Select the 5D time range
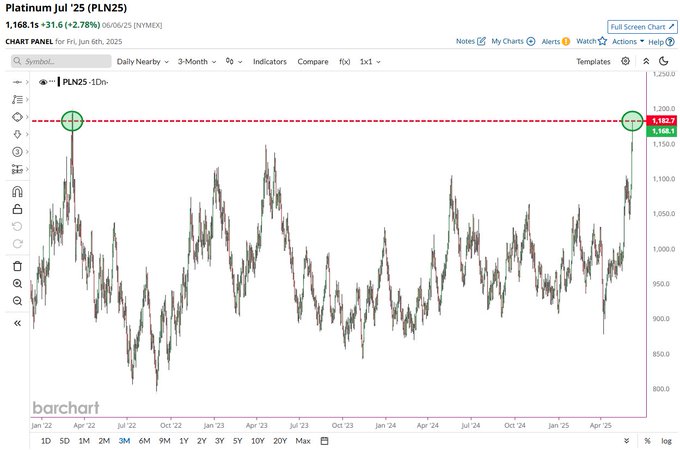Image resolution: width=680 pixels, height=450 pixels. (65, 441)
